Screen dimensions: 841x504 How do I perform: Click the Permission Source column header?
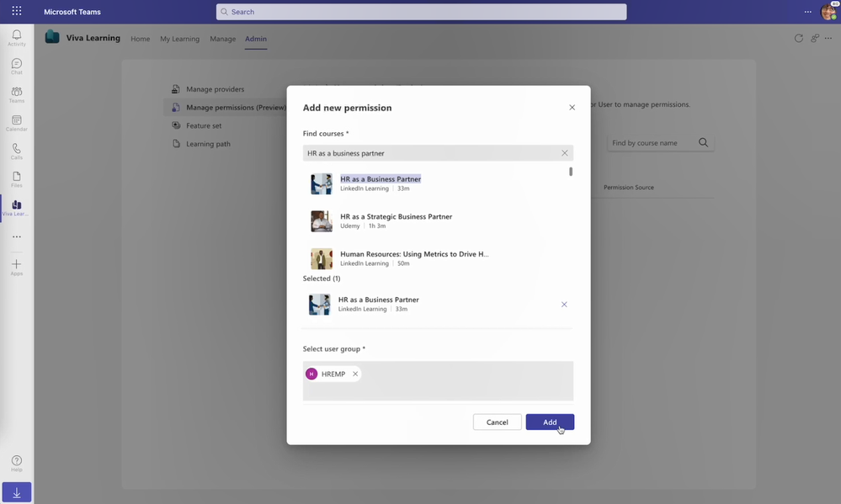(629, 187)
